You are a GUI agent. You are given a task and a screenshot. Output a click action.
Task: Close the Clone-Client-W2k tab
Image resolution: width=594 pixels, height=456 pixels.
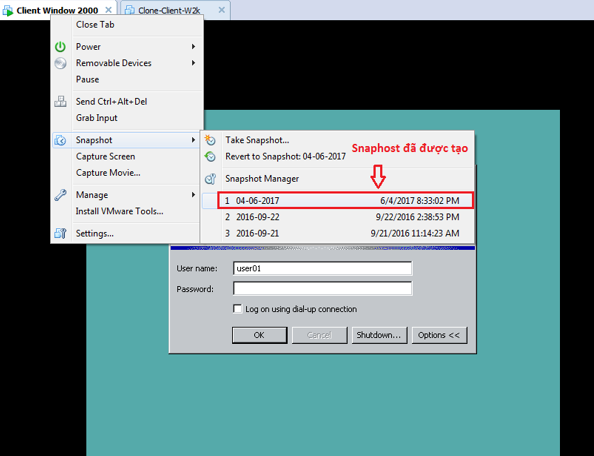click(x=222, y=10)
